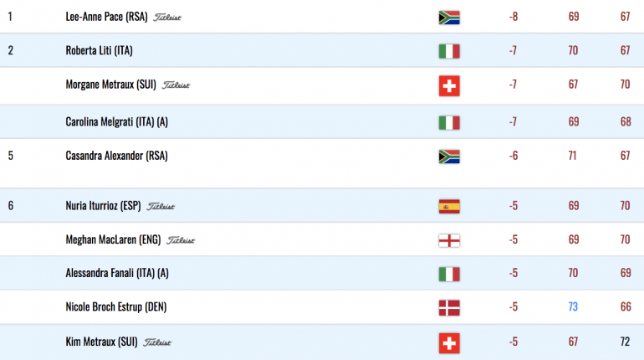The height and width of the screenshot is (360, 644).
Task: Select Carolina Melgrati (ITA) (A) name
Action: pyautogui.click(x=116, y=122)
